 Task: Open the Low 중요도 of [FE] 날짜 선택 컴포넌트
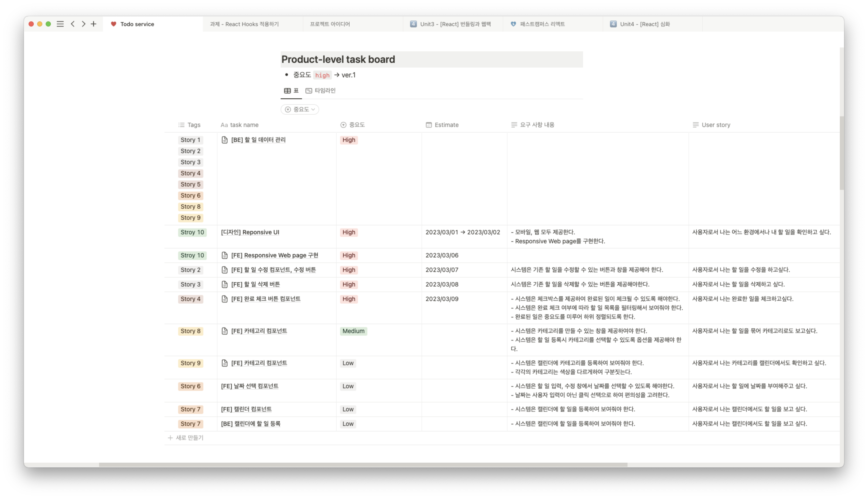click(x=348, y=386)
